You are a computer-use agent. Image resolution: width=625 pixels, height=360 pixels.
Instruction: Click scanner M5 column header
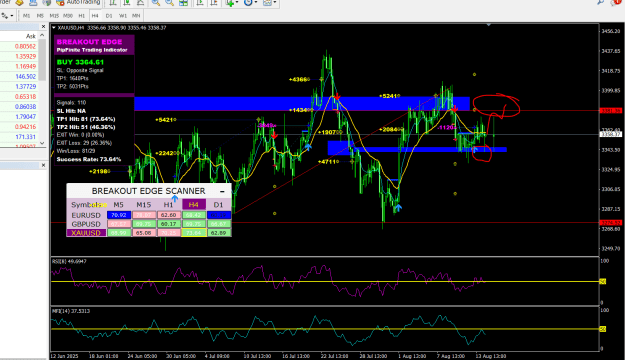tap(118, 205)
